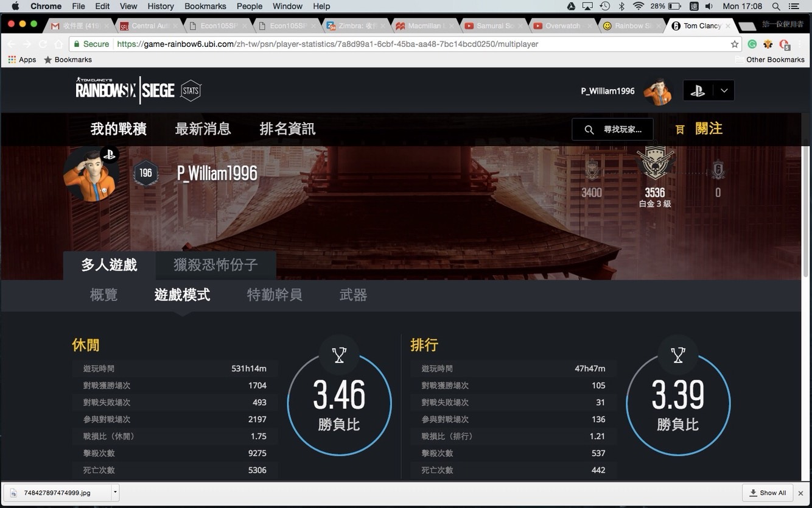Click the Spotlight search icon
Viewport: 812px width, 508px height.
click(776, 6)
